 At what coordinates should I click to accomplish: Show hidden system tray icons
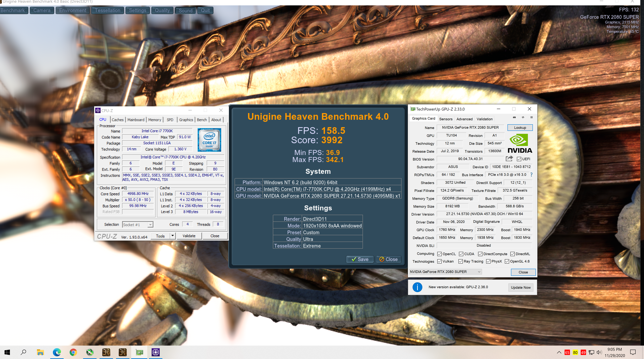coord(559,352)
